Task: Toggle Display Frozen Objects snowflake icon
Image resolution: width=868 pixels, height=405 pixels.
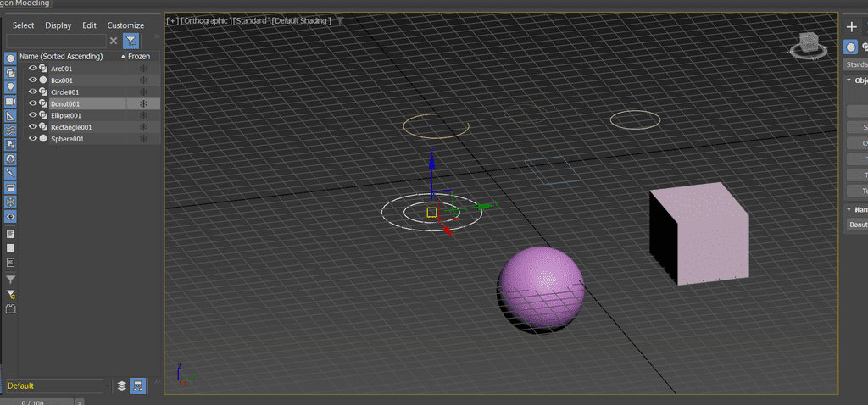Action: [x=10, y=202]
